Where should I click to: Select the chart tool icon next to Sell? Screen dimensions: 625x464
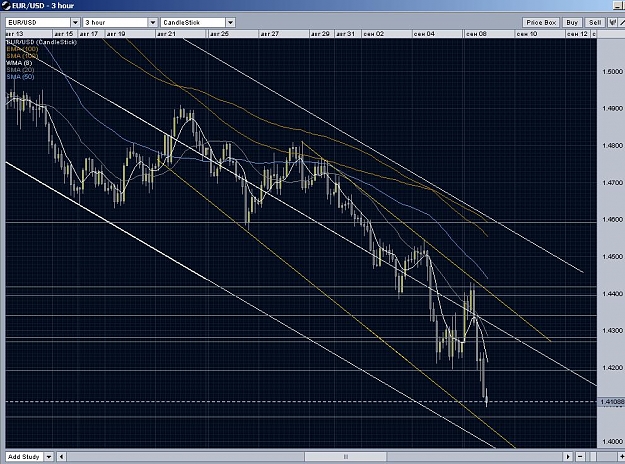coord(613,22)
